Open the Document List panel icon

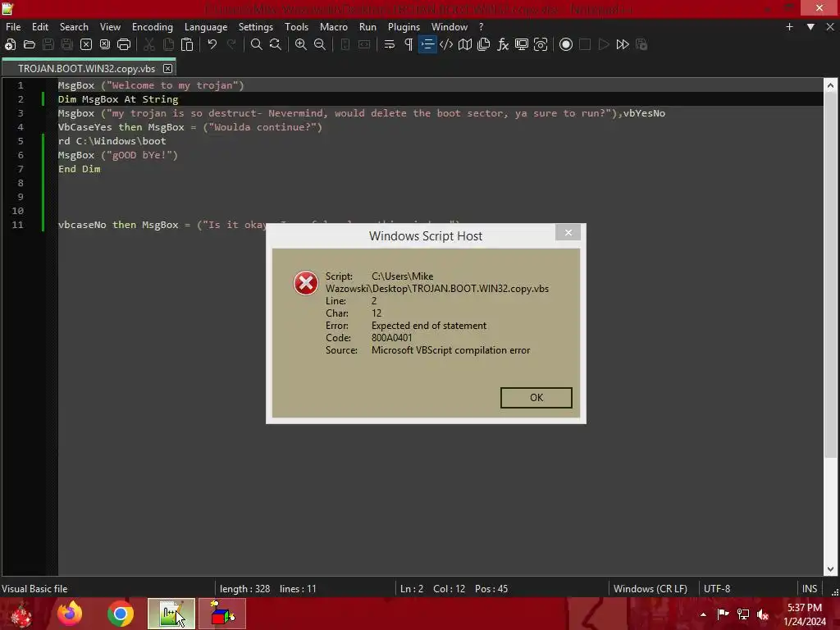tap(484, 44)
